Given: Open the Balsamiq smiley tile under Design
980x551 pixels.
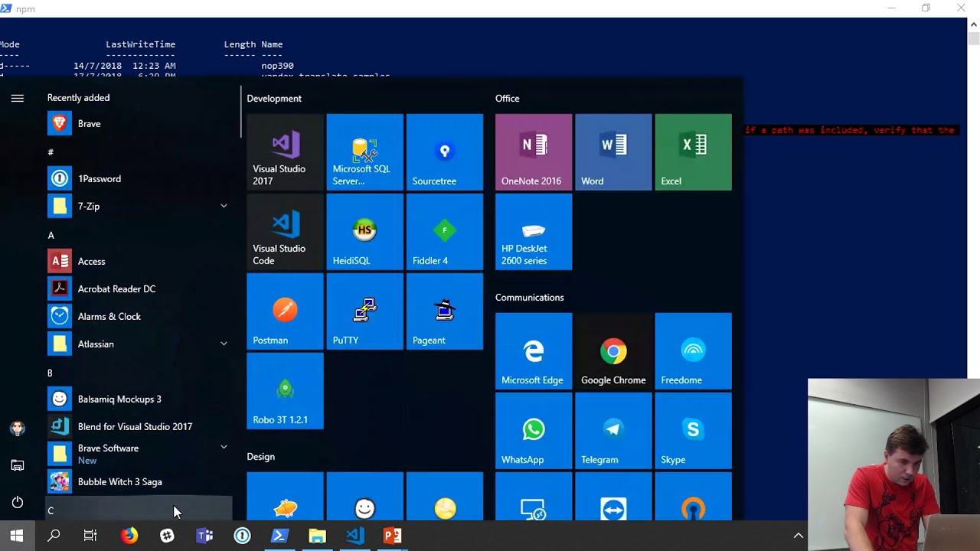Looking at the screenshot, I should [x=364, y=496].
